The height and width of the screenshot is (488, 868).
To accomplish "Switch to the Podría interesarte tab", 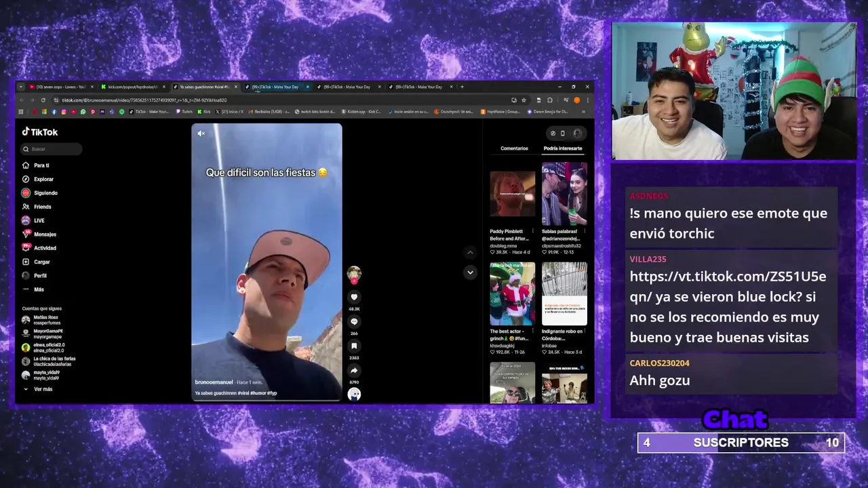I will click(563, 148).
